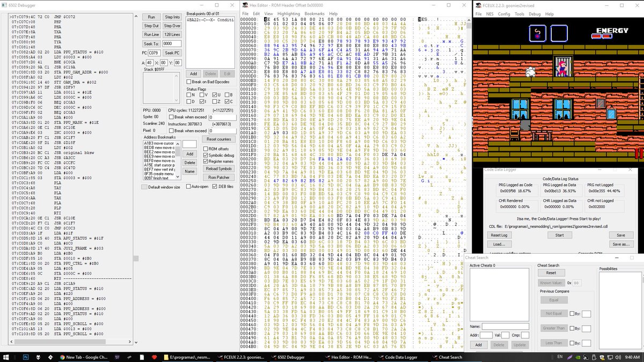
Task: Click Start in Code Data Logger
Action: pyautogui.click(x=560, y=235)
